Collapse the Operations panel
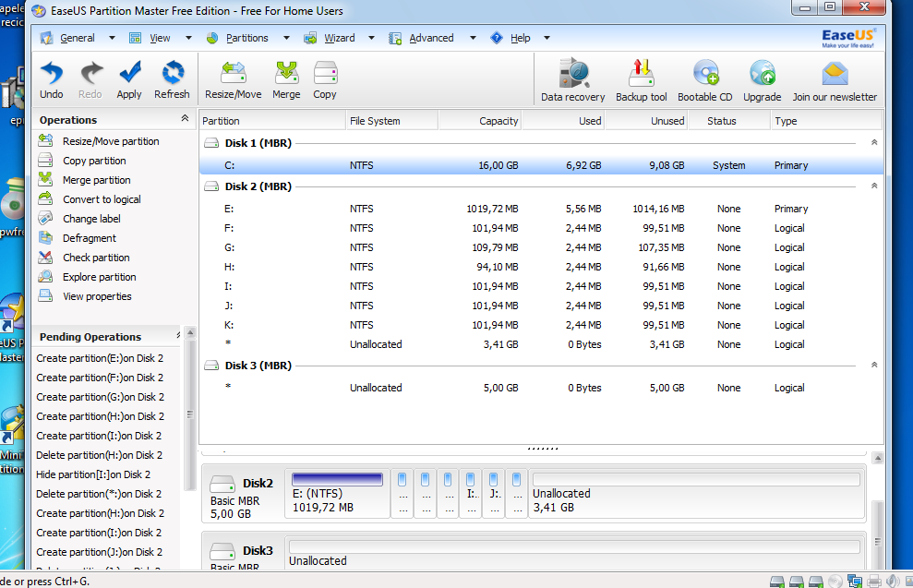 pos(185,118)
